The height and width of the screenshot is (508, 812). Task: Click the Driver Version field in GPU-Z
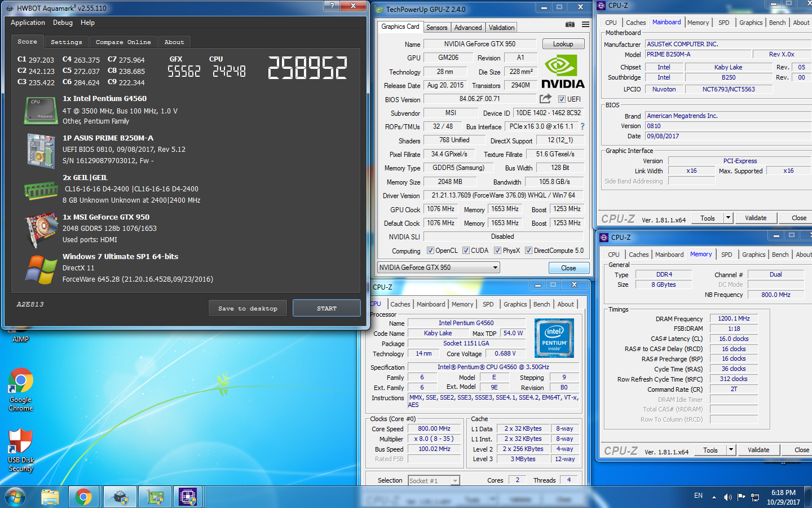pos(503,195)
